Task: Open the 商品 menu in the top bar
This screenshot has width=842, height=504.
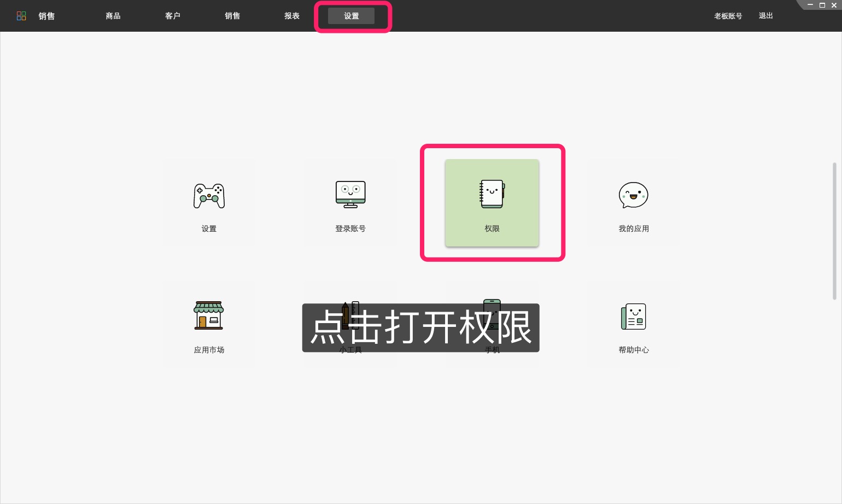Action: (x=113, y=16)
